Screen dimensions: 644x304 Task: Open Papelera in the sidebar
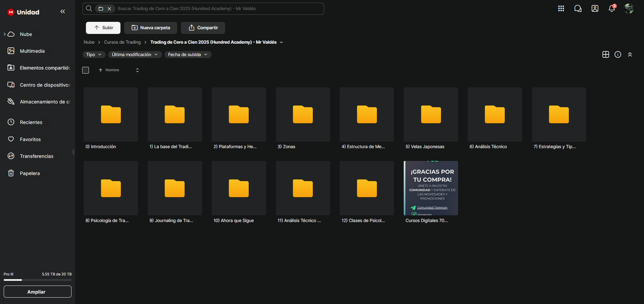coord(29,173)
